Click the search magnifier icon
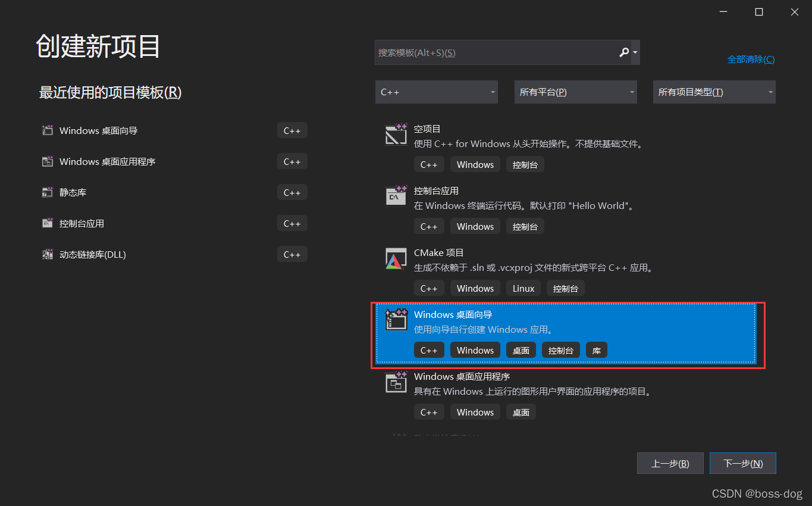The image size is (812, 506). coord(623,52)
